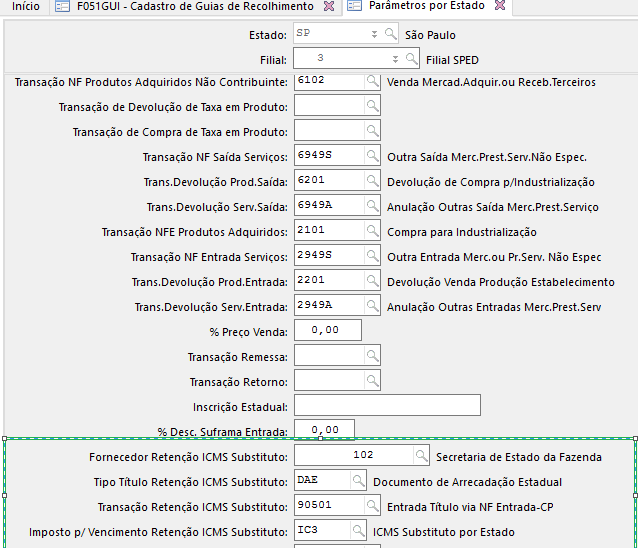Screen dimensions: 638x548
Task: Open lookup for the Estado field
Action: (391, 34)
